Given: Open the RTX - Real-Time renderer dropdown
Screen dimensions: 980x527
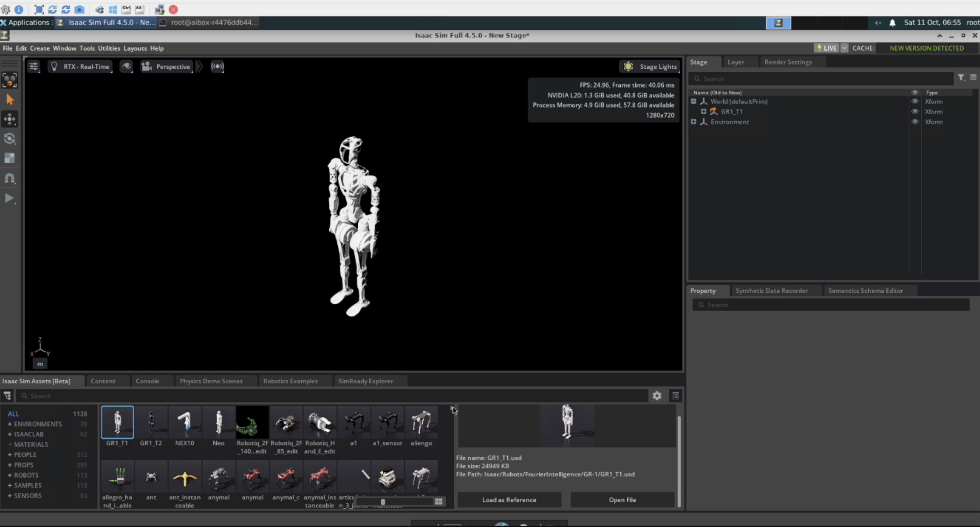Looking at the screenshot, I should coord(80,67).
